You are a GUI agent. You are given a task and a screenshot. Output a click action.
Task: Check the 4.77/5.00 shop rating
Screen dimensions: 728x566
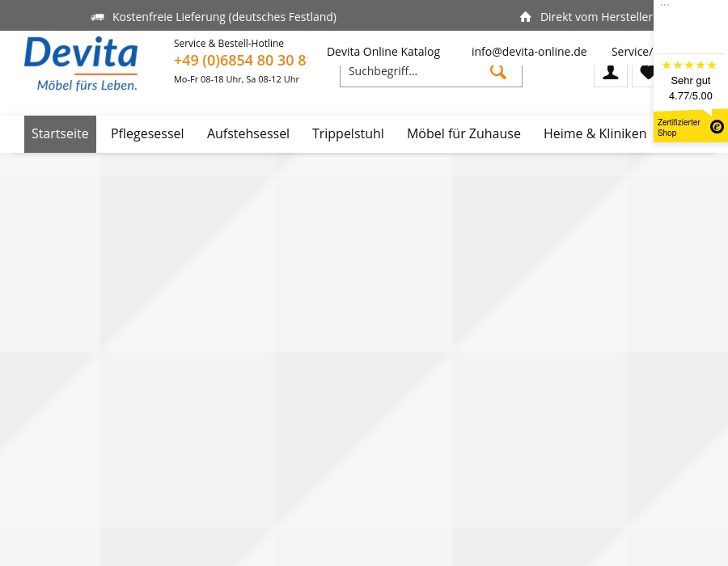click(690, 95)
